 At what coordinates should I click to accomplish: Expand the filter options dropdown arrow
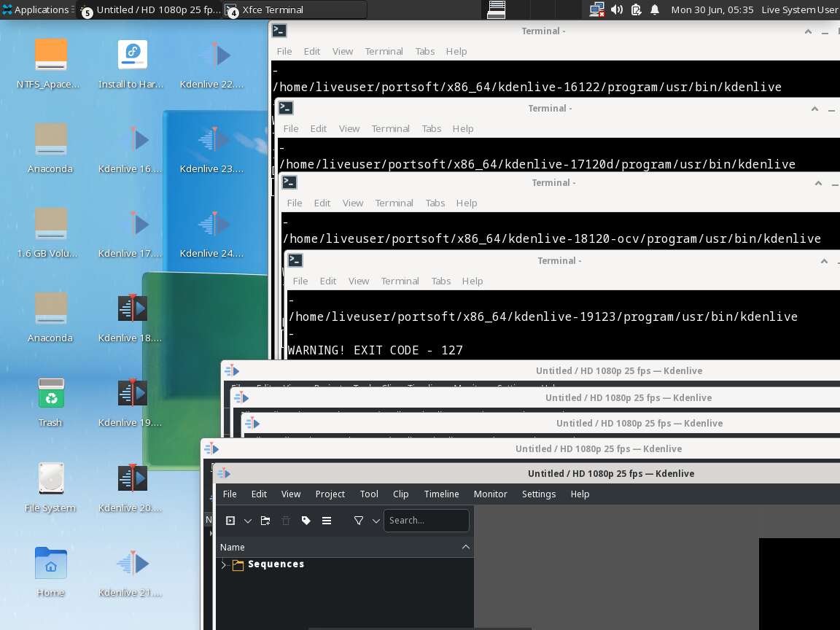pyautogui.click(x=376, y=521)
